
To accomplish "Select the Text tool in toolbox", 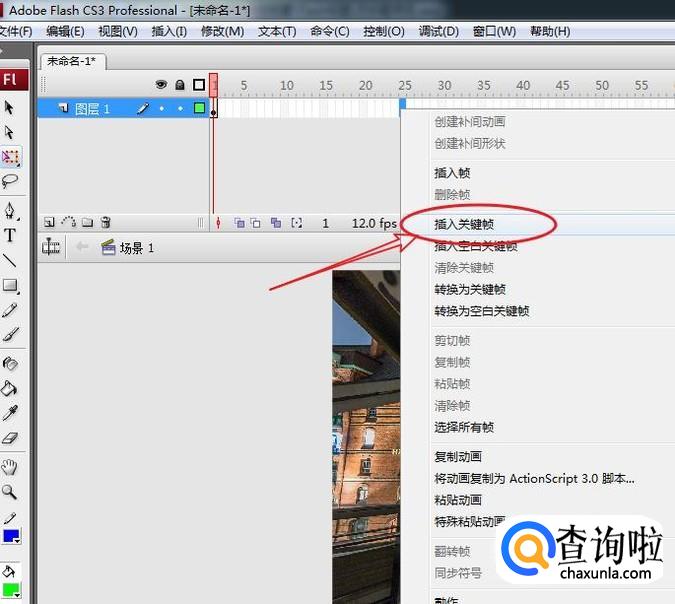I will (x=10, y=235).
